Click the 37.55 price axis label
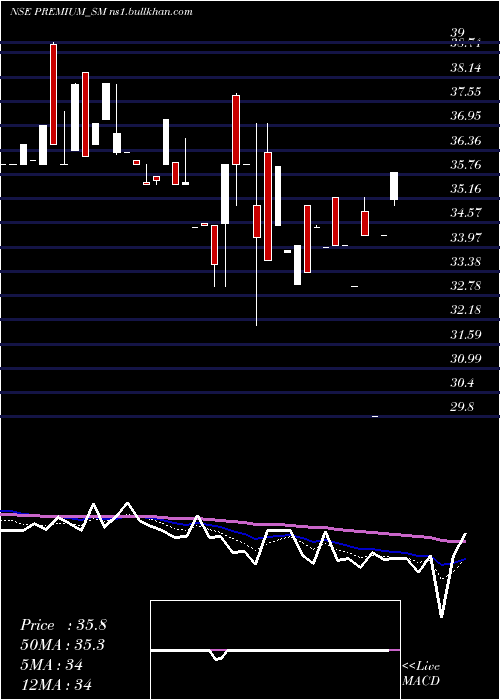 [466, 92]
